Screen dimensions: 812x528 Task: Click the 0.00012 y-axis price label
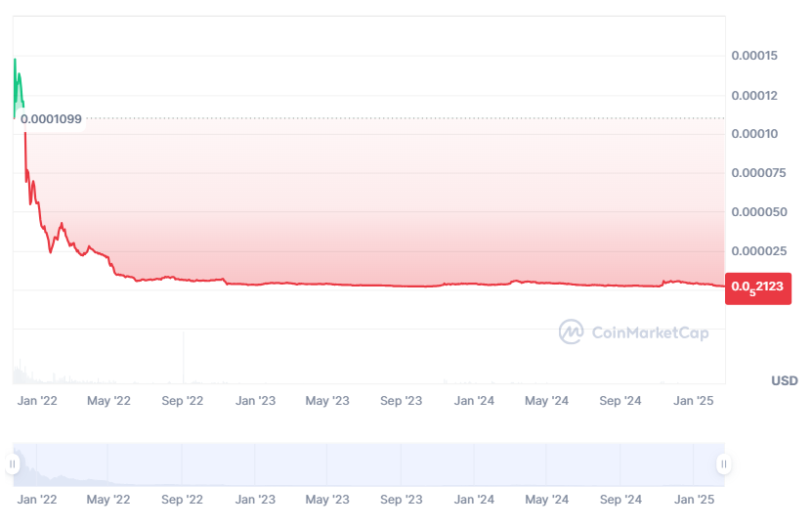click(754, 95)
